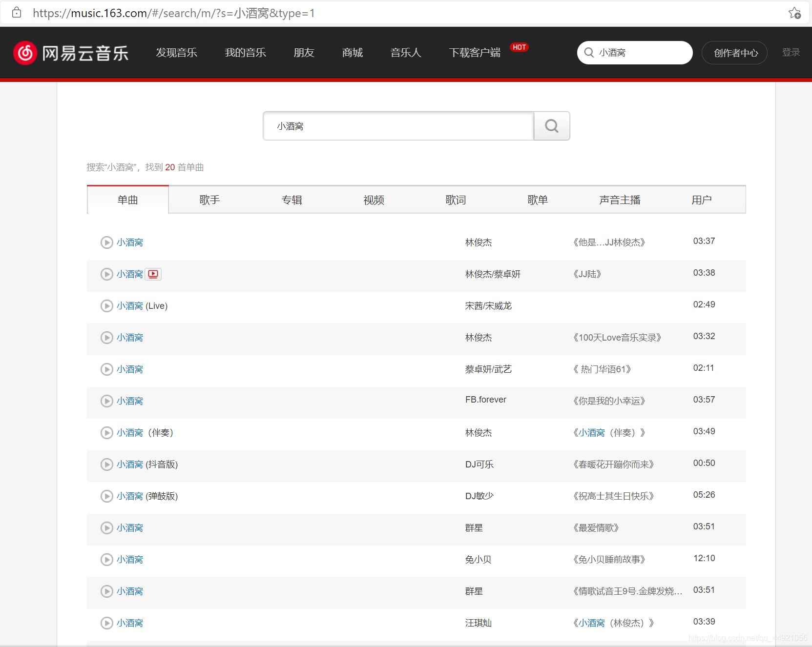Play 小酒窝 from 情歌试音王9号
This screenshot has width=812, height=647.
point(106,591)
